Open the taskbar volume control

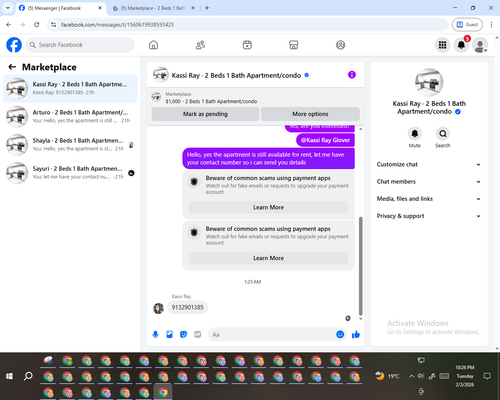click(x=421, y=376)
